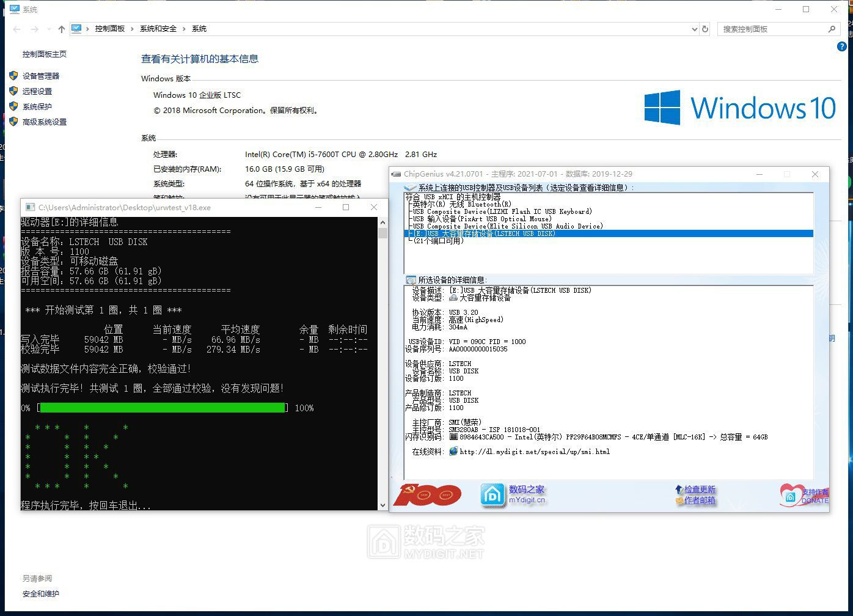Click the icon beside 所选设备的详细信息
Viewport: 853px width, 616px height.
(x=411, y=280)
